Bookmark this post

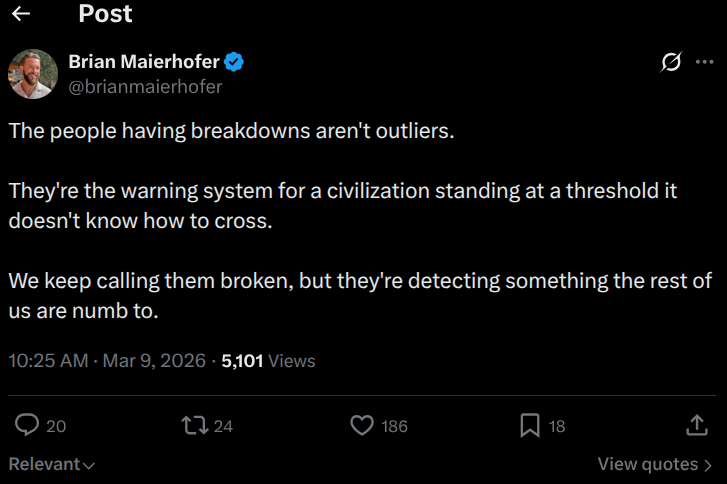530,425
